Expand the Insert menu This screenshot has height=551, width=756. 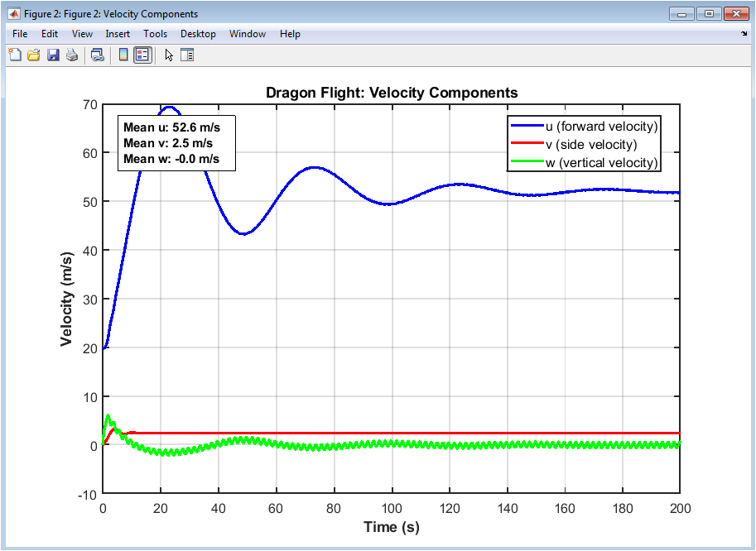[118, 34]
